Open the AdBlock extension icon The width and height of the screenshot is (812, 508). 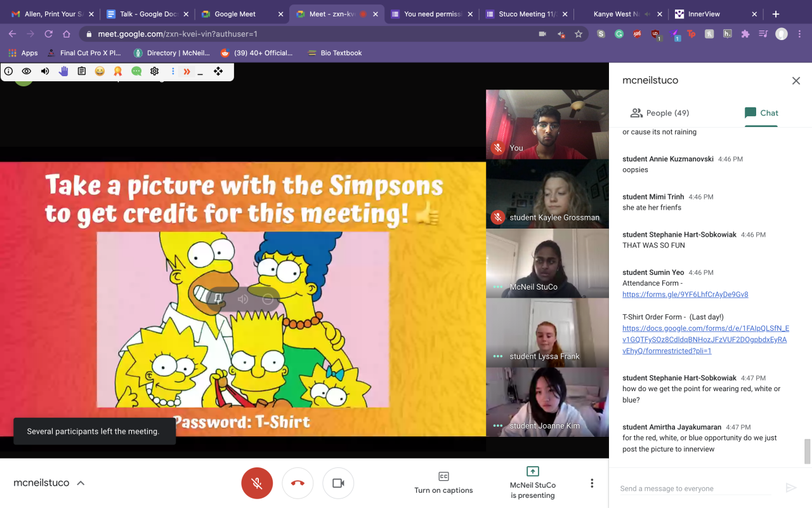pyautogui.click(x=637, y=34)
